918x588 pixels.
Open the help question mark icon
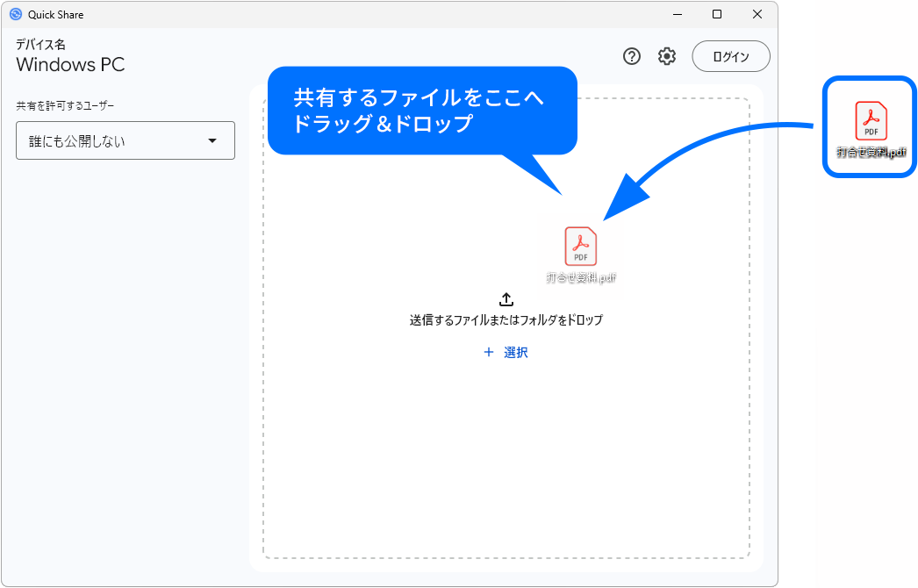coord(631,56)
